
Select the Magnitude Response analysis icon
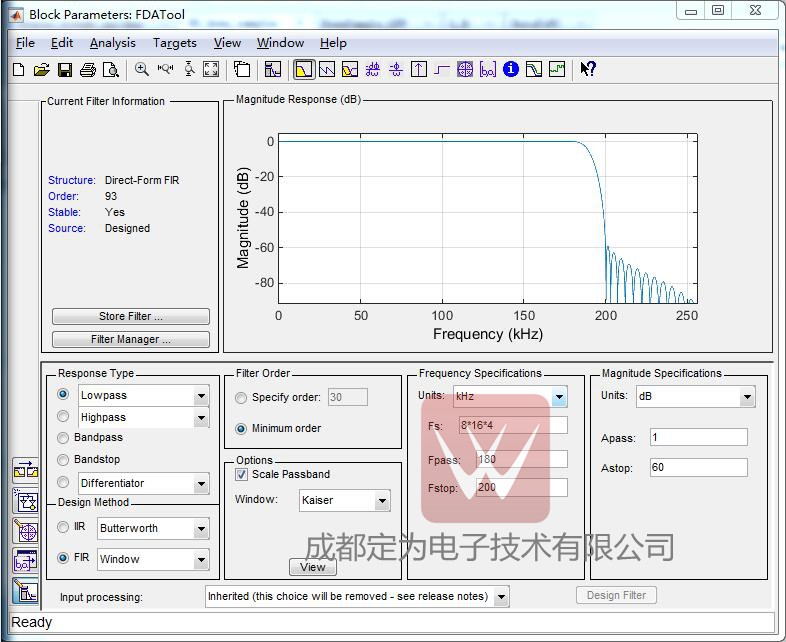coord(304,69)
